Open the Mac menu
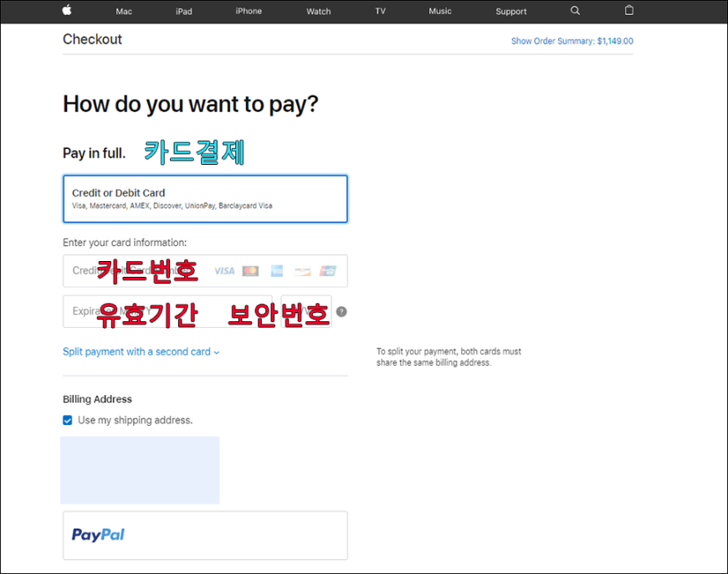 click(124, 11)
